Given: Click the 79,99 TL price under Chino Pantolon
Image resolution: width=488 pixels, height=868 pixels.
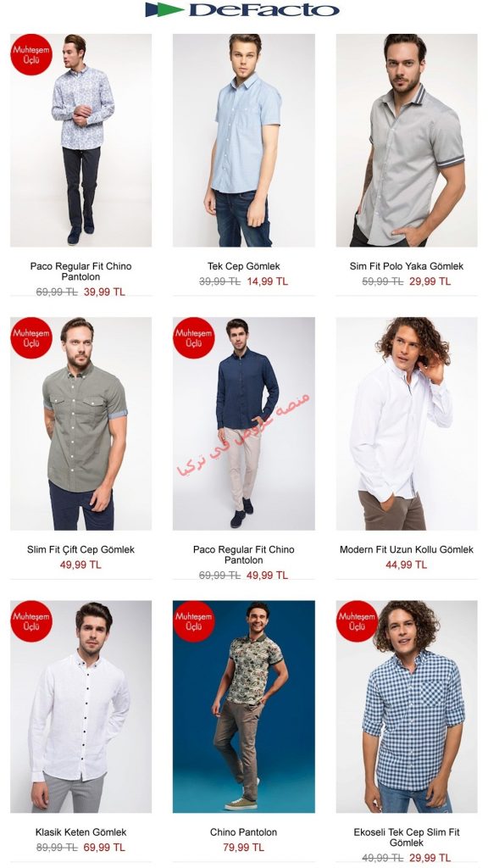Looking at the screenshot, I should tap(243, 847).
